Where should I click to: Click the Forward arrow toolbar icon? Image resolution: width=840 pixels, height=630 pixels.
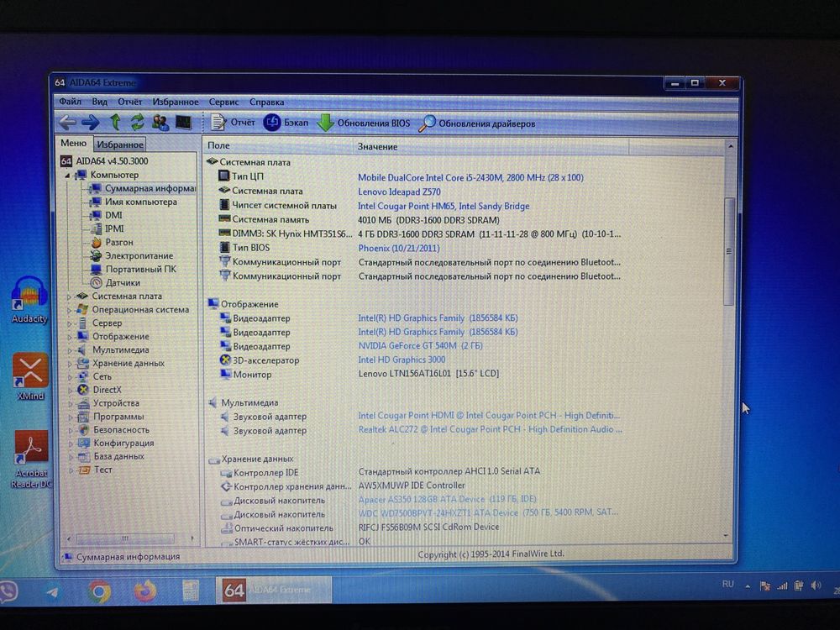91,123
